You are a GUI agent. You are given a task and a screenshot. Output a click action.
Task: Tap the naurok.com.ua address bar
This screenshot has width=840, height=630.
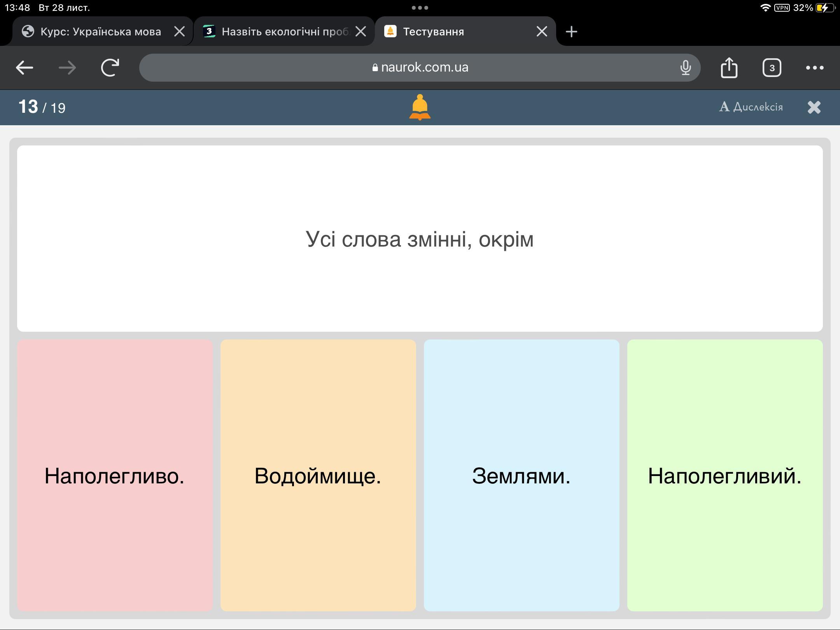tap(420, 68)
